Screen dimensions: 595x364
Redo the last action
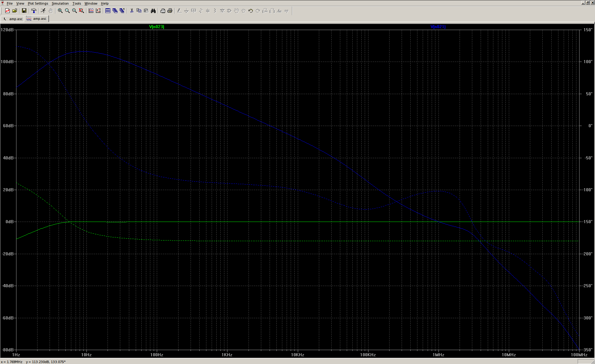coord(258,11)
